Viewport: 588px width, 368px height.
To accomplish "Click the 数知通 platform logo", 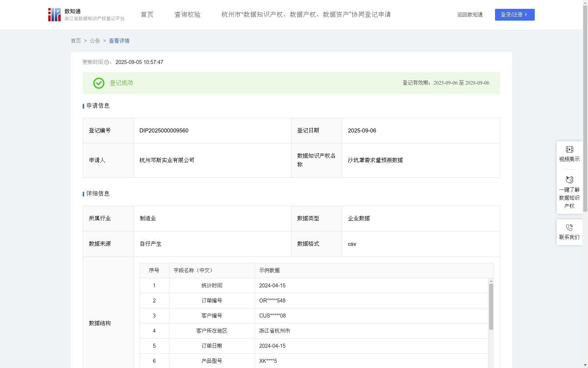I will (54, 14).
